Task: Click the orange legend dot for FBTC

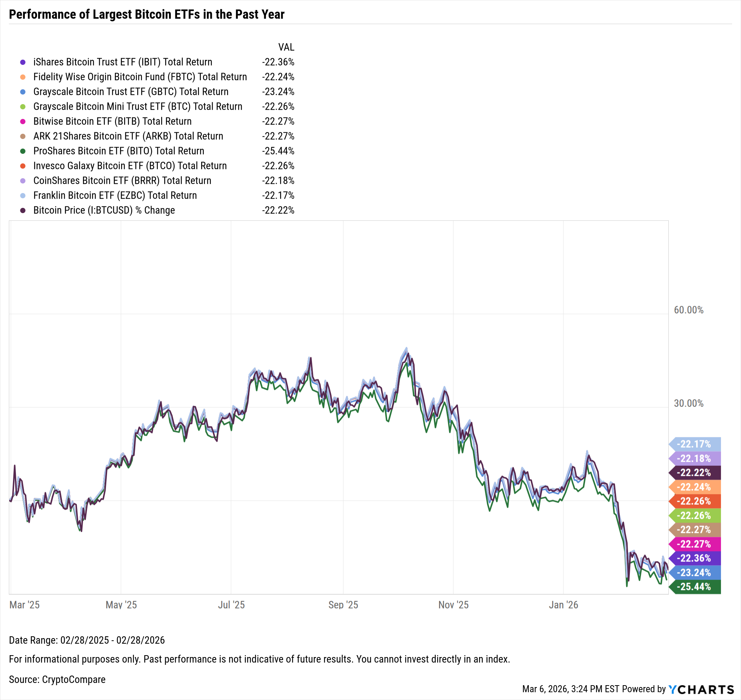Action: [x=23, y=77]
